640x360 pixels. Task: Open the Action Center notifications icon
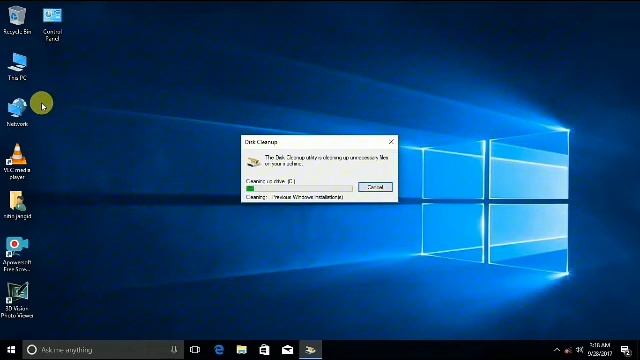pos(625,350)
